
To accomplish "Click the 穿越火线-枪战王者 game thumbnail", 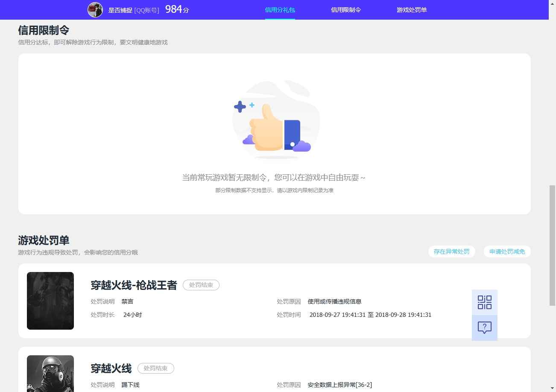I will coord(50,301).
